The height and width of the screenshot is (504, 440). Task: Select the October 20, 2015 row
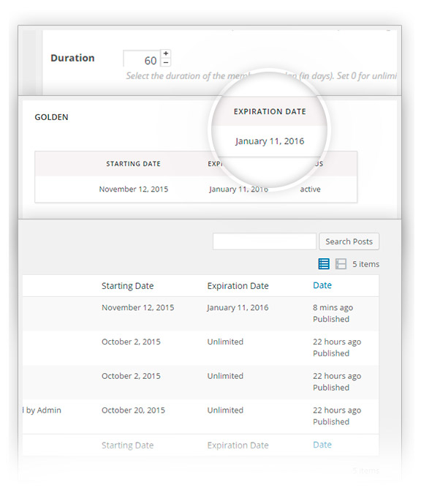click(x=201, y=416)
